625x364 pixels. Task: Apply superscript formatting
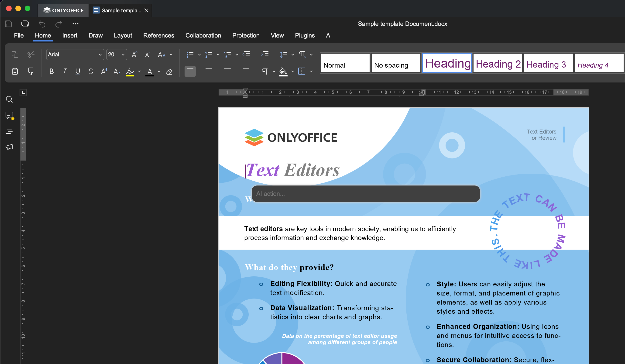(x=104, y=72)
